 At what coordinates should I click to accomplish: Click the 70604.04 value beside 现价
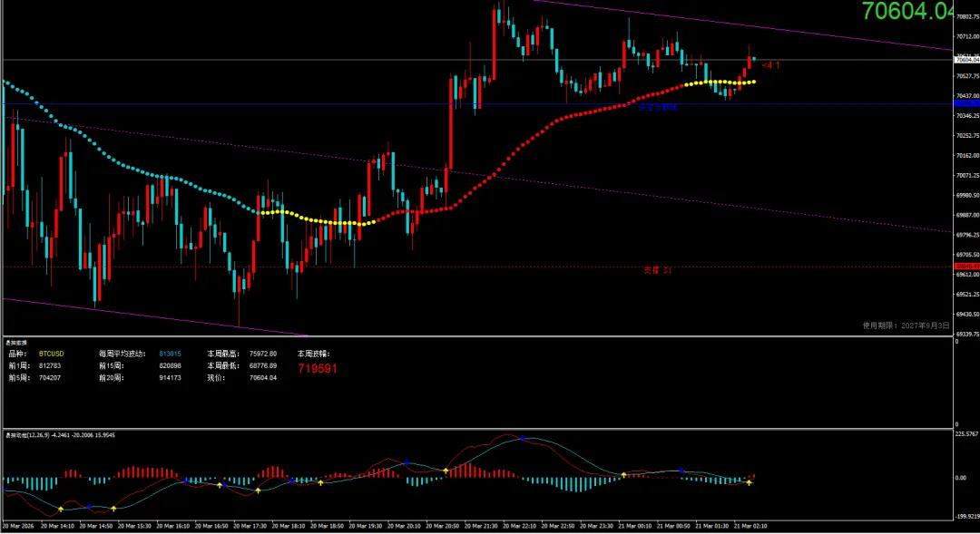[x=263, y=378]
